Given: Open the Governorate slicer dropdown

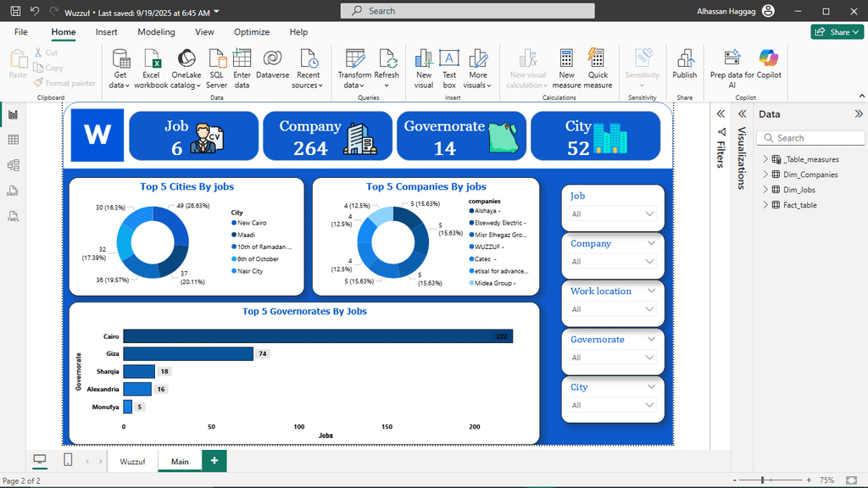Looking at the screenshot, I should pos(650,358).
